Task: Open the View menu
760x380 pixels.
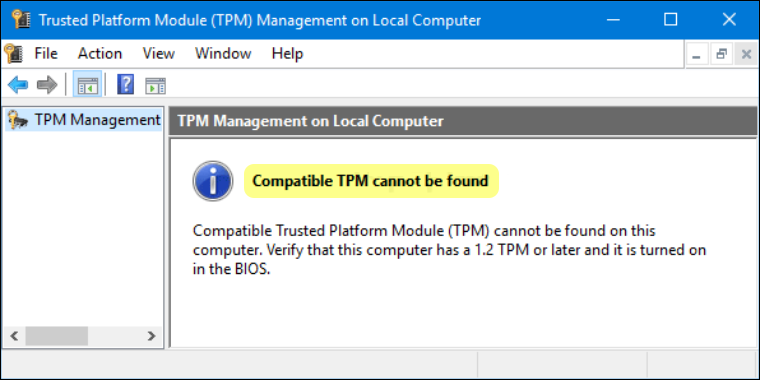Action: pos(158,53)
